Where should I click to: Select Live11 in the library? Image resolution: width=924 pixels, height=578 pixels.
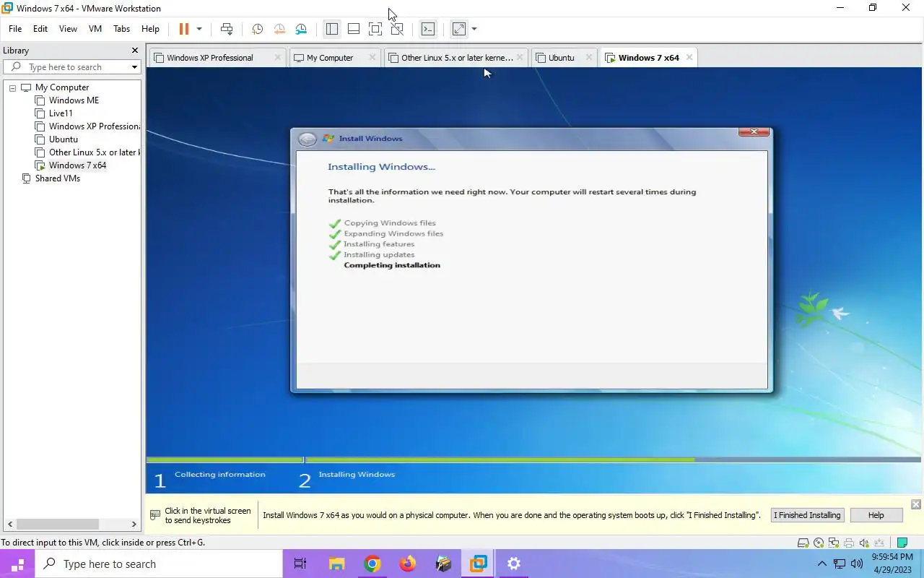point(61,113)
